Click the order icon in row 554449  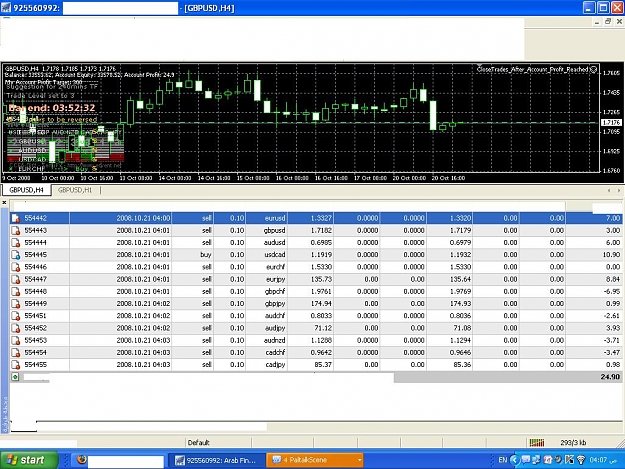pos(16,304)
